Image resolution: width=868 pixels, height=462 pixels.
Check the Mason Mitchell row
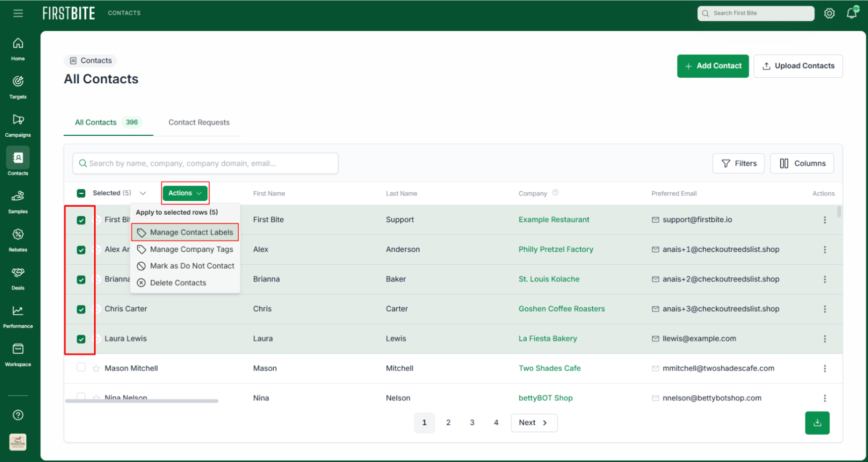[81, 367]
